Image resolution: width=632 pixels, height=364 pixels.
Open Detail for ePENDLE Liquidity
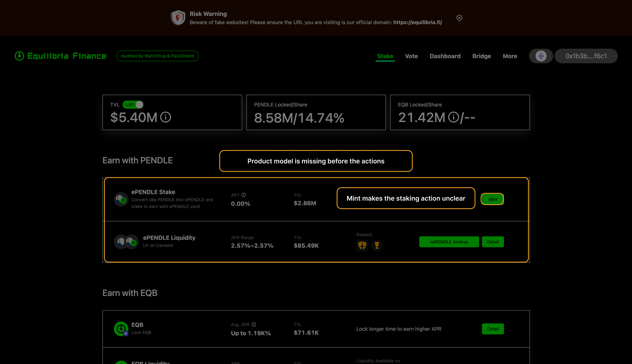click(x=493, y=242)
